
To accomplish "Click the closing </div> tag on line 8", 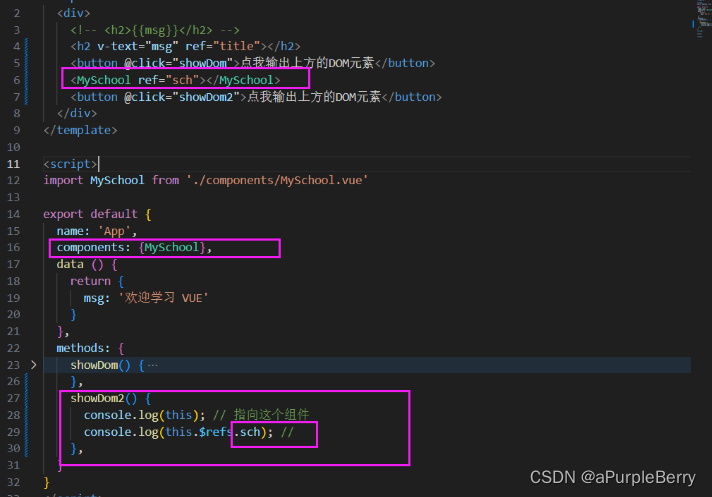I will (x=77, y=113).
